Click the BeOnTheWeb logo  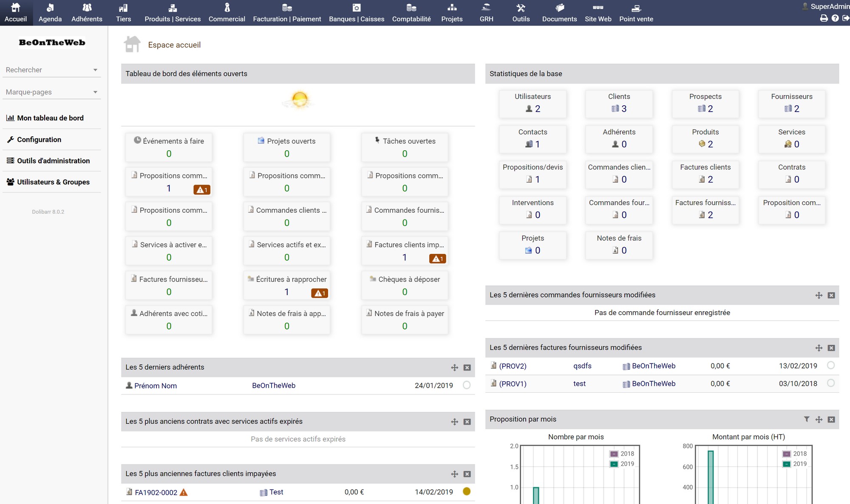coord(52,42)
